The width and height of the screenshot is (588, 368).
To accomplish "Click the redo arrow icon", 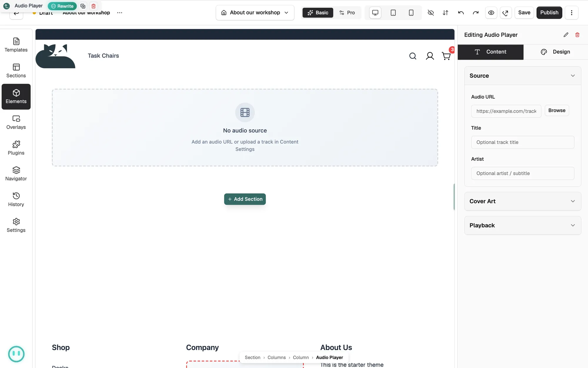I will click(x=476, y=13).
